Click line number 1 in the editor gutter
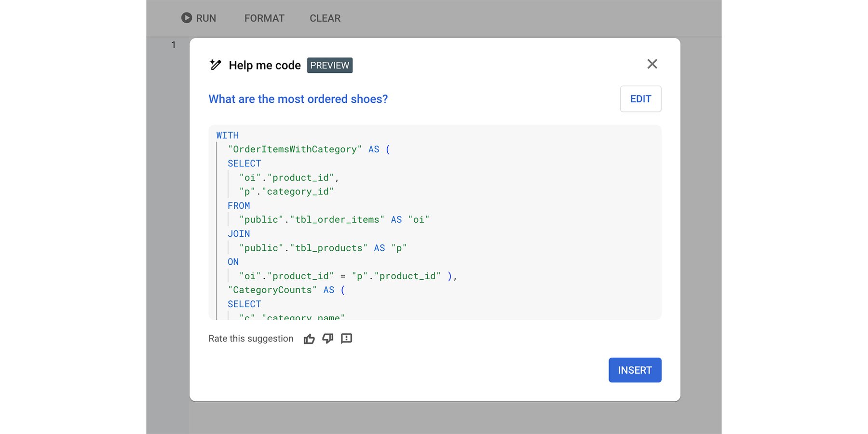This screenshot has width=868, height=434. coord(174,45)
